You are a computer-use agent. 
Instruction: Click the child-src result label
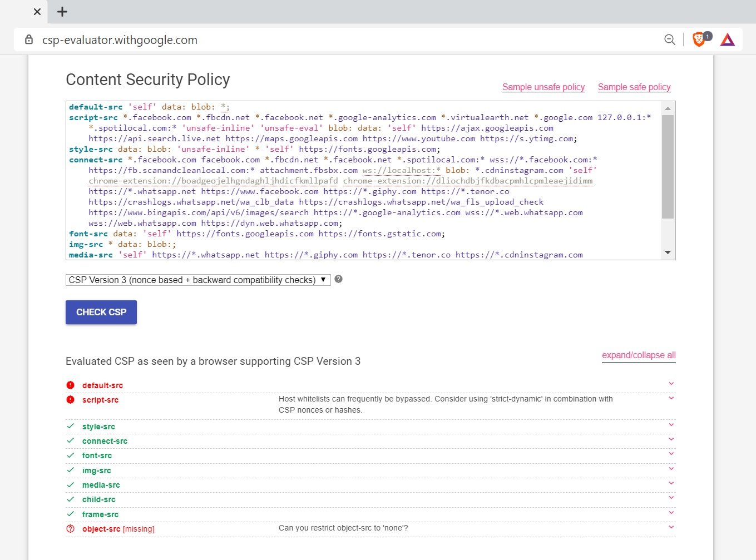pos(98,499)
